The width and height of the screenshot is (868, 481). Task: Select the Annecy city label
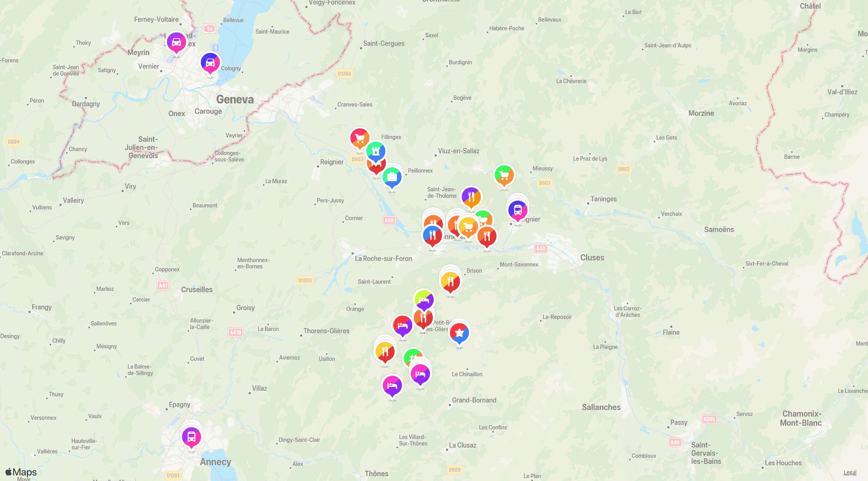(x=215, y=462)
